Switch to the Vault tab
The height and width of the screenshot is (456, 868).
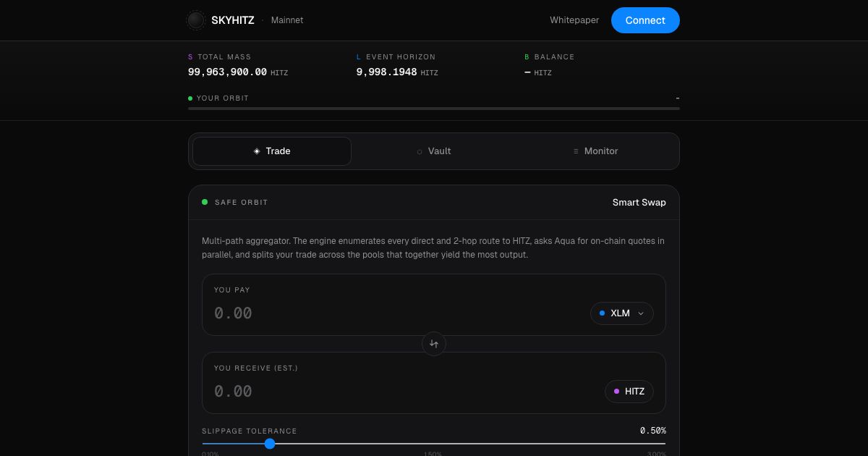coord(434,151)
